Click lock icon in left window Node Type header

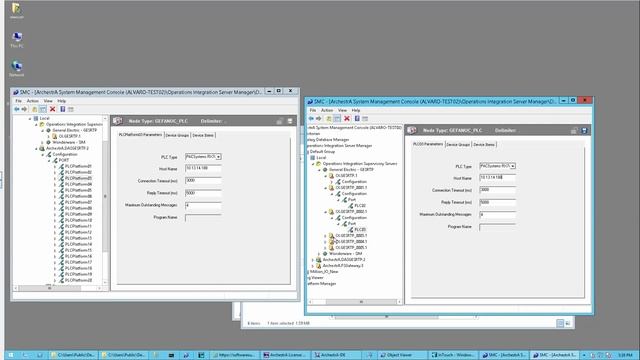point(280,121)
